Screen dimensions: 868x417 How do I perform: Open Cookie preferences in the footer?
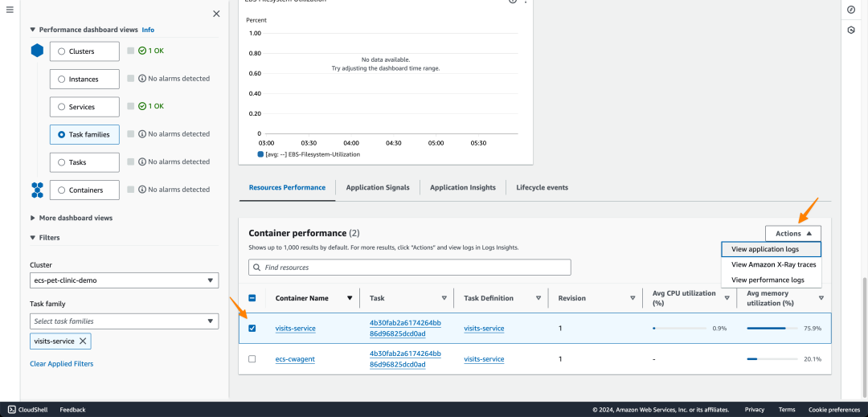pos(835,410)
